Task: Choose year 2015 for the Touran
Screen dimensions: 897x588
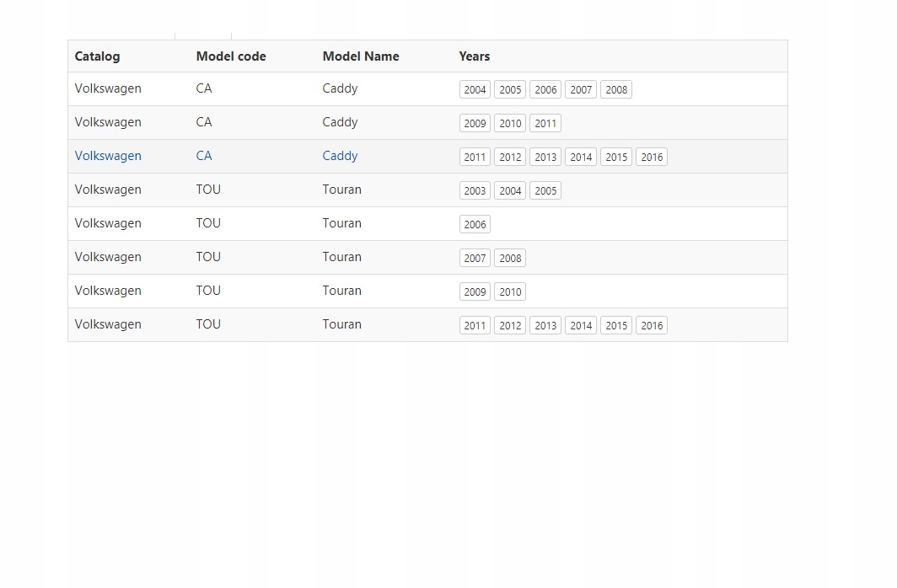Action: (617, 326)
